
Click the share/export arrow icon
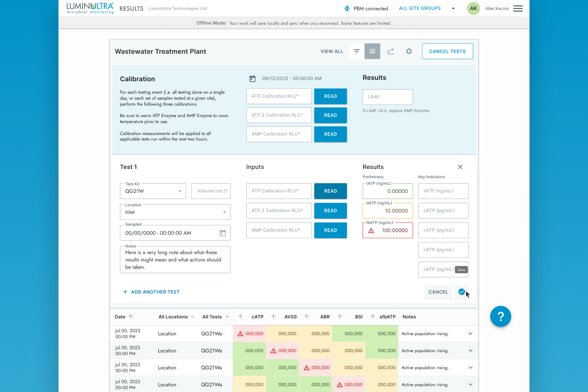(x=390, y=51)
